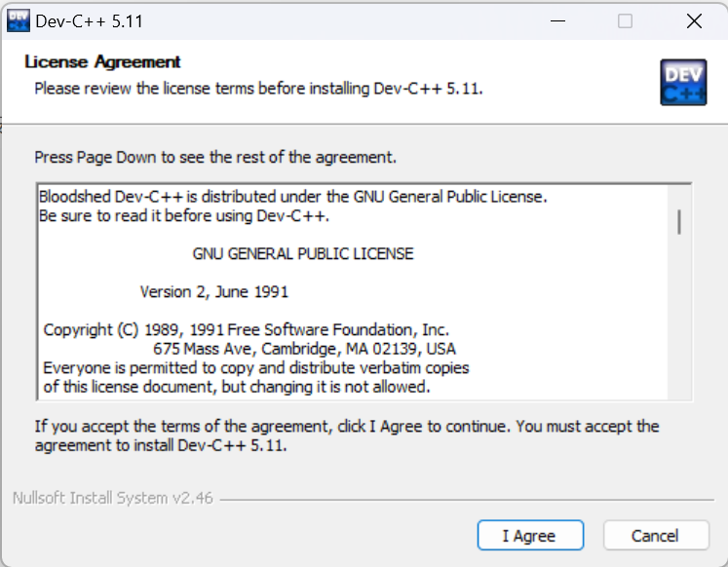Click the license text scrollbar thumb
This screenshot has width=728, height=567.
(x=679, y=222)
